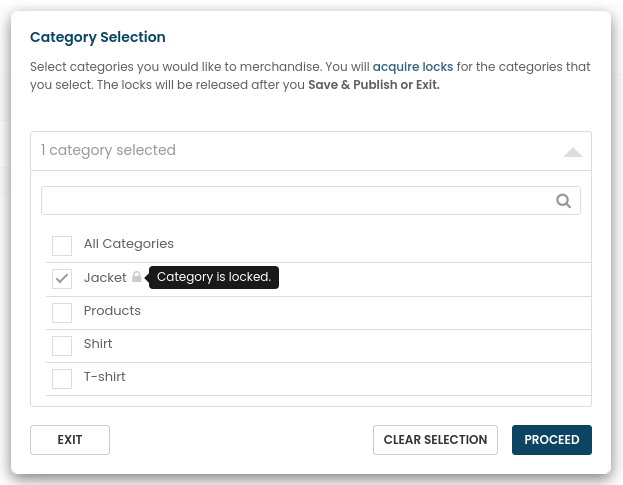The width and height of the screenshot is (623, 485).
Task: Click the EXIT button
Action: click(70, 440)
